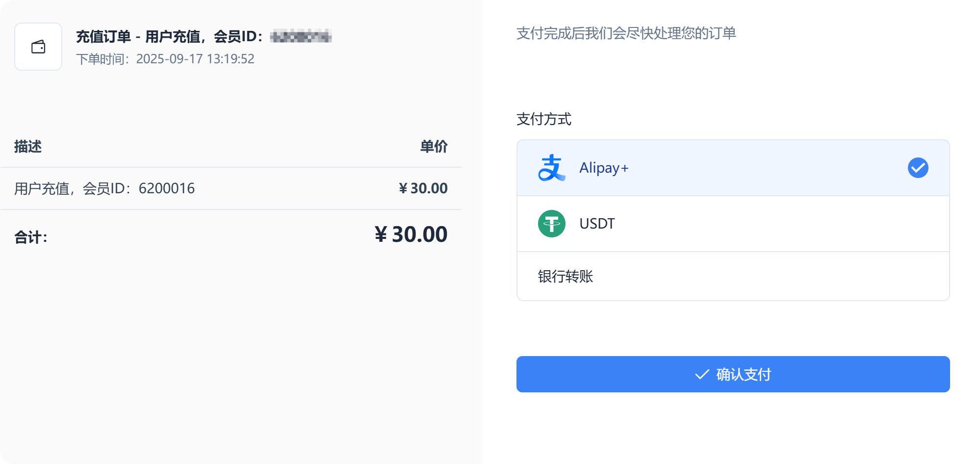Click the 描述 column header
The width and height of the screenshot is (980, 464).
(x=28, y=147)
